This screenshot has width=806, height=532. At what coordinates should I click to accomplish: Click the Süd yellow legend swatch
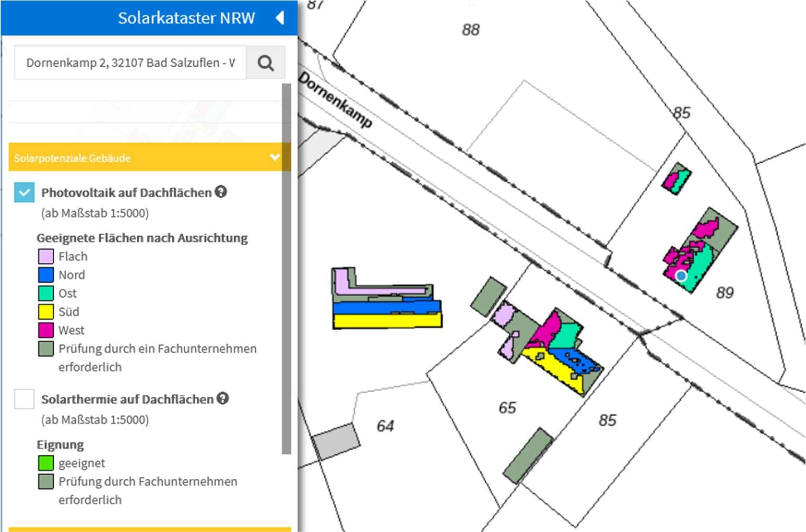coord(46,312)
